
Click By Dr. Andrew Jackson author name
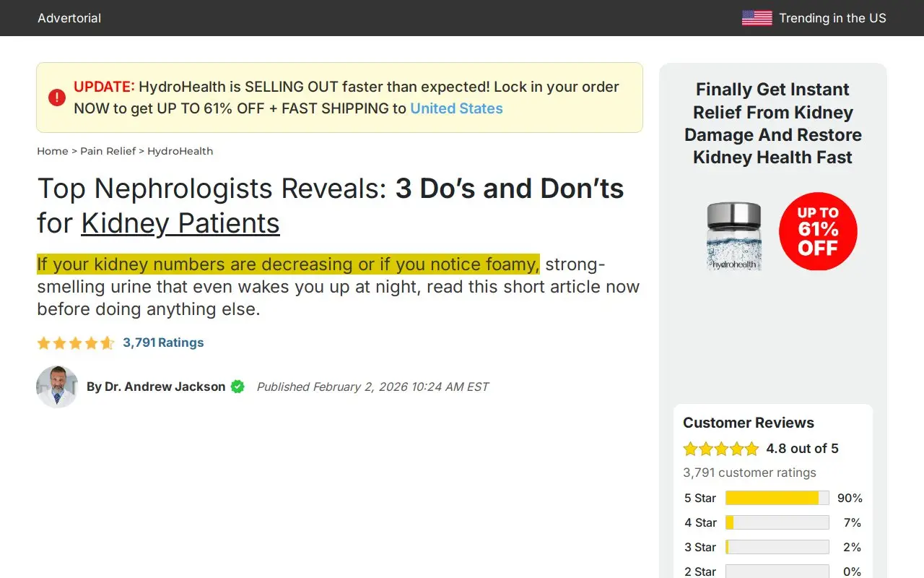[x=156, y=387]
